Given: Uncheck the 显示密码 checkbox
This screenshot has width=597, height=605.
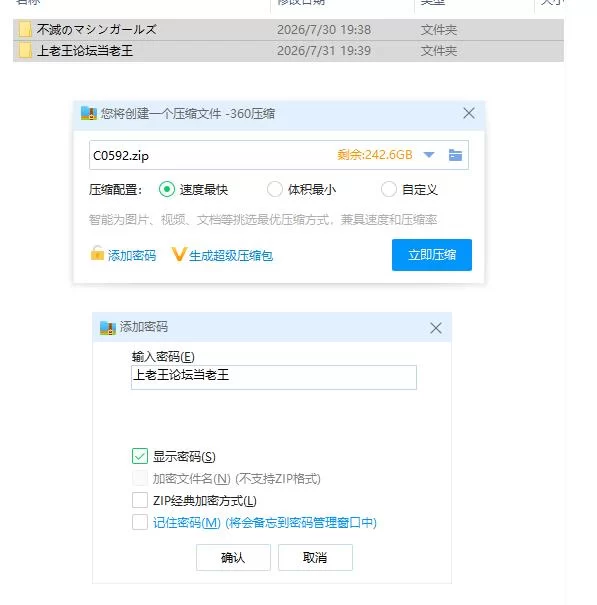Looking at the screenshot, I should click(140, 456).
